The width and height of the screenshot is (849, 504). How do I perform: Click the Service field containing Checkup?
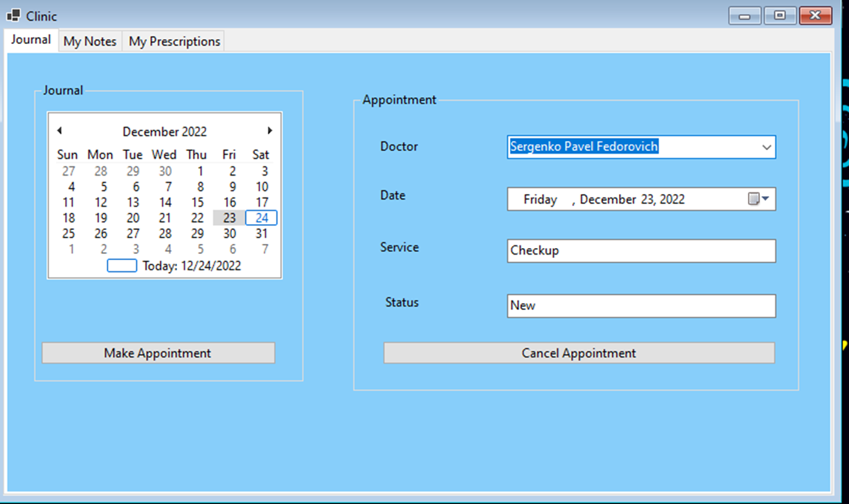pos(641,251)
